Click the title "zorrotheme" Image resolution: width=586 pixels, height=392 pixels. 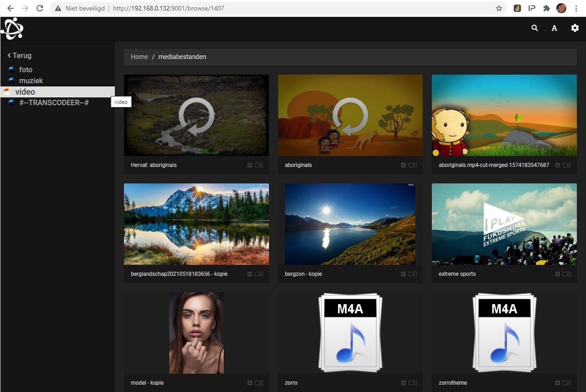(453, 383)
